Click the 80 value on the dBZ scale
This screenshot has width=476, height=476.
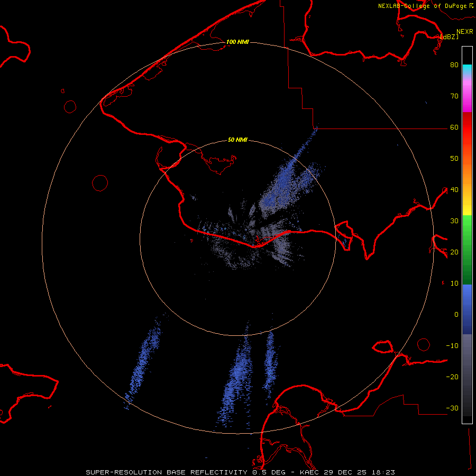point(454,65)
